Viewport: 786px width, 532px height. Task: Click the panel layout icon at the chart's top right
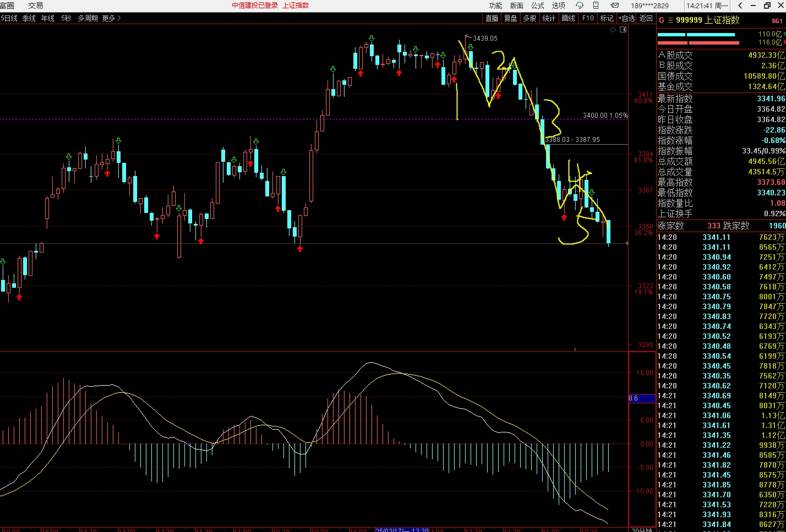coord(623,30)
